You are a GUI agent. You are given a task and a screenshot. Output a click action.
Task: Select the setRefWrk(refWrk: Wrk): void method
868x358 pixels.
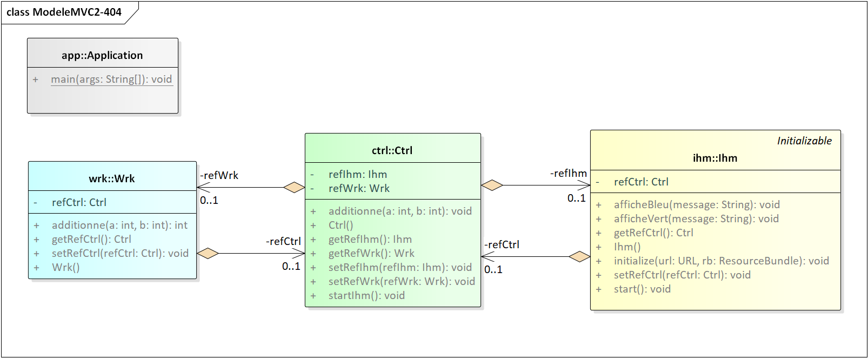pos(402,281)
